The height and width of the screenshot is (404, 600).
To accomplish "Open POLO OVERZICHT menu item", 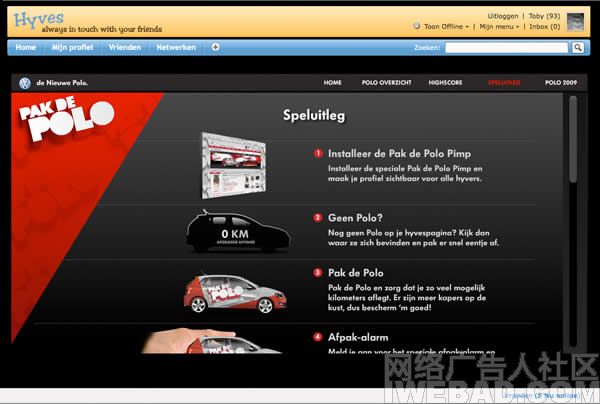I will coord(383,83).
